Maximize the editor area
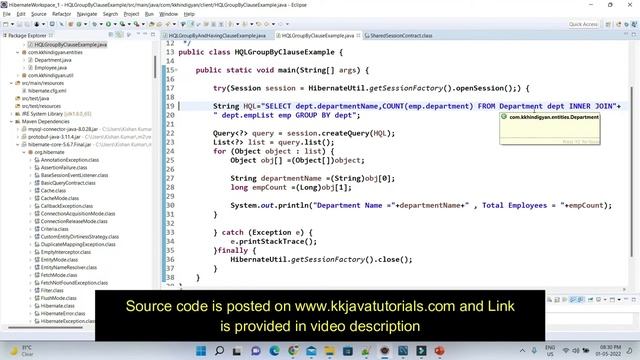The height and width of the screenshot is (360, 640). point(634,35)
